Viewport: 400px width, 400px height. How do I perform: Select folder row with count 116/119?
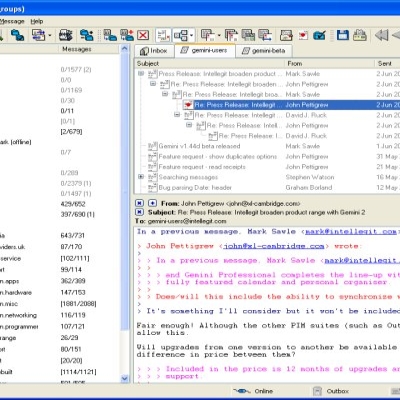click(x=59, y=315)
